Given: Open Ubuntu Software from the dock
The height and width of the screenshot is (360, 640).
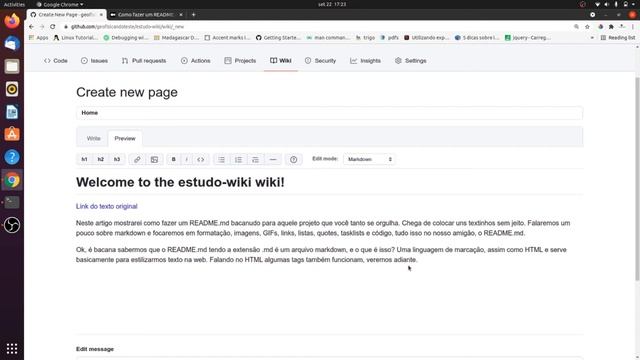Looking at the screenshot, I should pos(12,134).
